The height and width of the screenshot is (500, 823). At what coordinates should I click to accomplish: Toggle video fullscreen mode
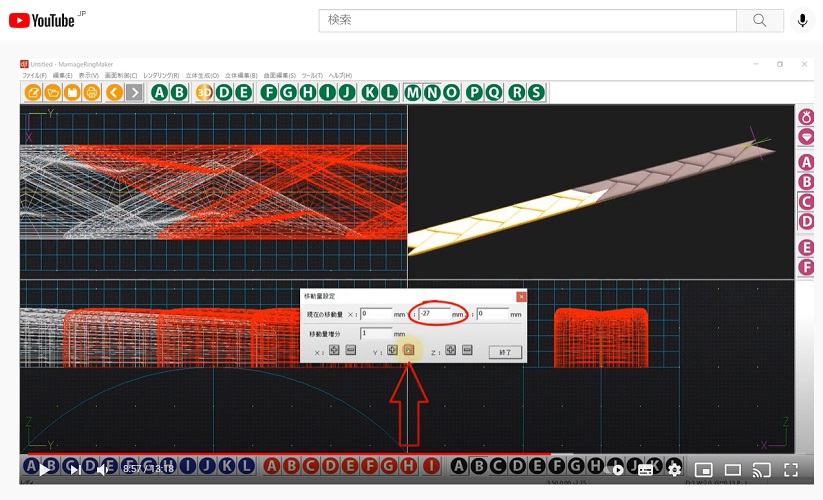pyautogui.click(x=791, y=469)
